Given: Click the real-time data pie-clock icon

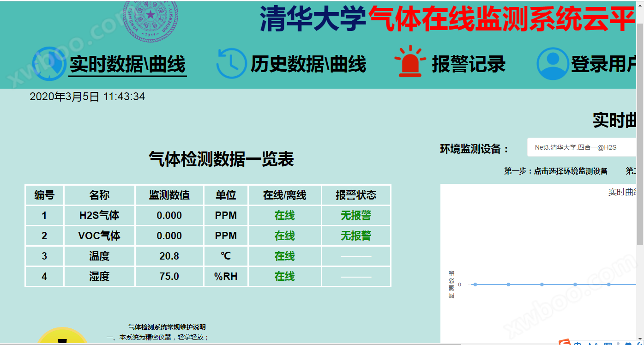Looking at the screenshot, I should [49, 64].
